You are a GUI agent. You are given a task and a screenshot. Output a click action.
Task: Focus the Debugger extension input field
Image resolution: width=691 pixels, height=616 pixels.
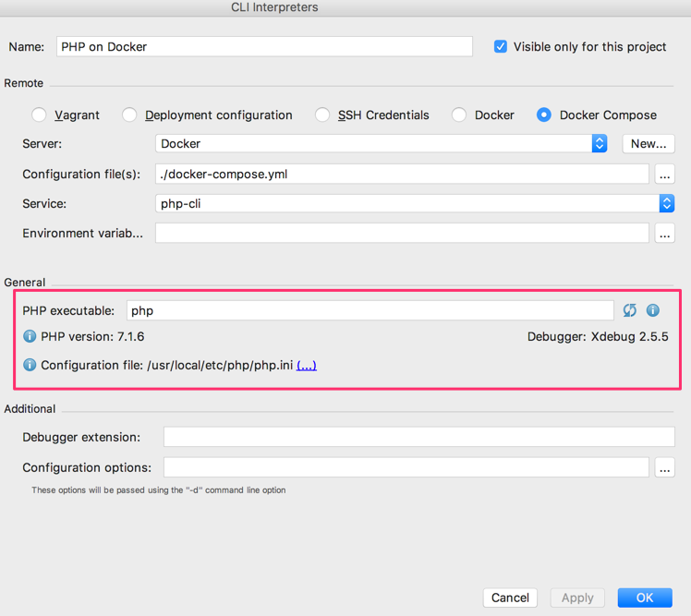(x=419, y=437)
